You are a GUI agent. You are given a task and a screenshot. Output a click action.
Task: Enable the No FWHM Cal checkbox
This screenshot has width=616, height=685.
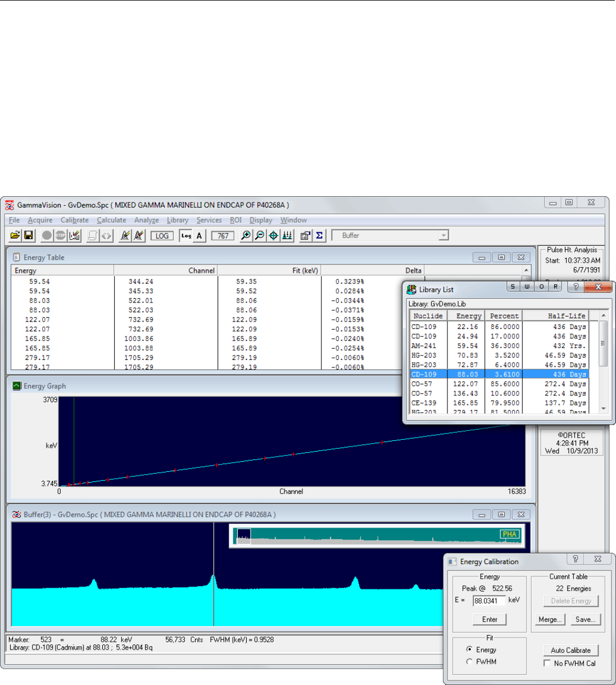click(547, 663)
